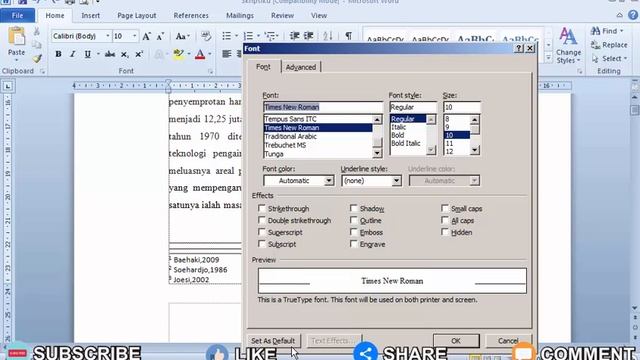Viewport: 640px width, 360px height.
Task: Enable the Hidden checkbox
Action: click(445, 232)
